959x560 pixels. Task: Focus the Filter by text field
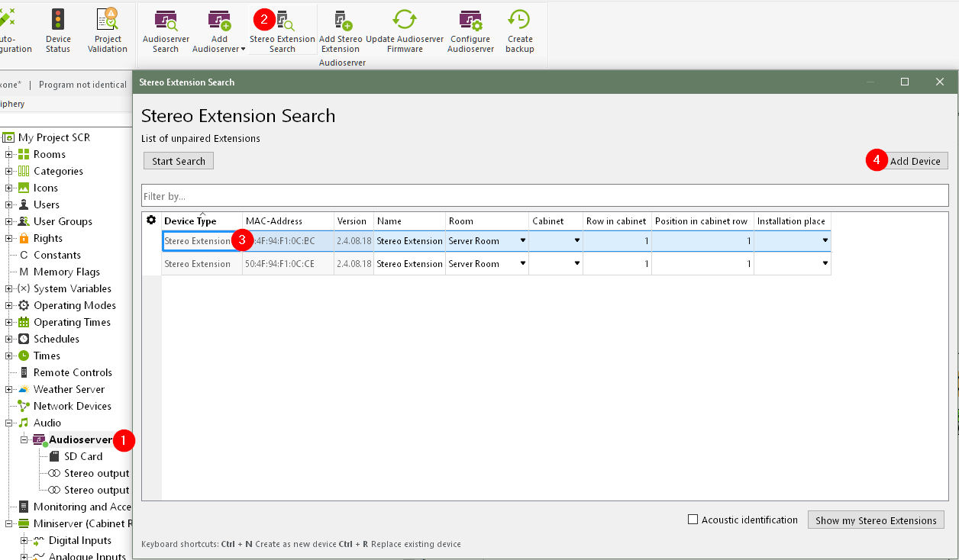coord(545,196)
